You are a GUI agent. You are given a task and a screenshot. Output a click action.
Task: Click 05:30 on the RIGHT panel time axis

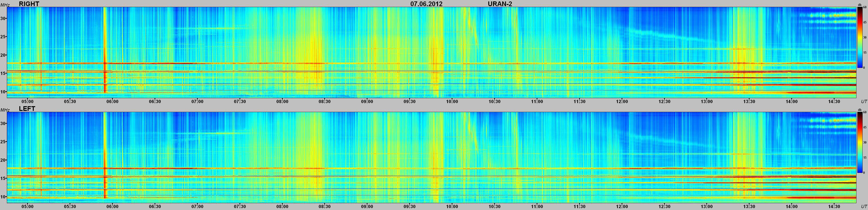point(70,101)
